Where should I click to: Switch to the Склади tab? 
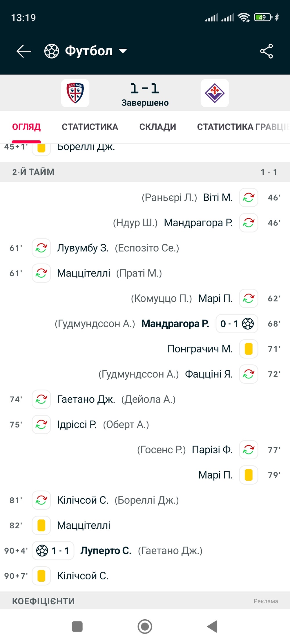158,127
